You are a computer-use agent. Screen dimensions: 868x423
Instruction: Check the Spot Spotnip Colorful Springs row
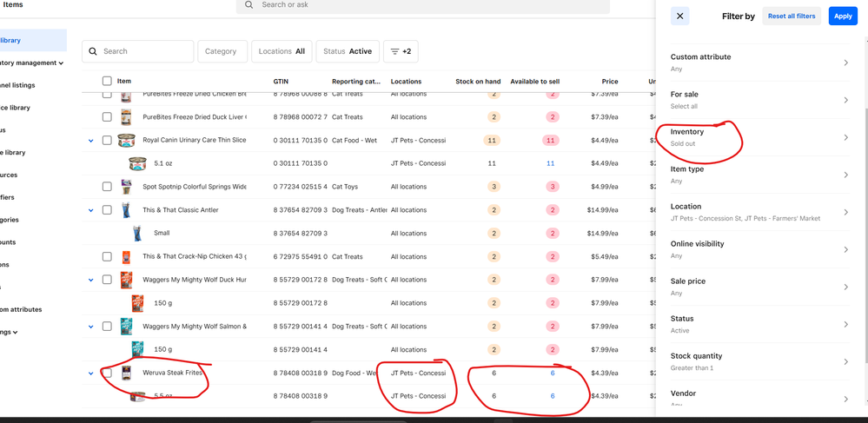click(107, 187)
